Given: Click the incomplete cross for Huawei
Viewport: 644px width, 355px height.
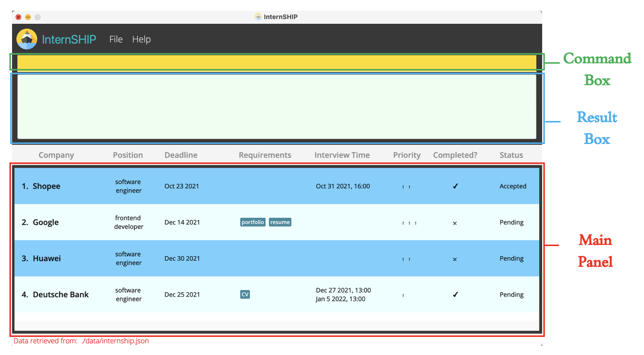Looking at the screenshot, I should coord(455,259).
